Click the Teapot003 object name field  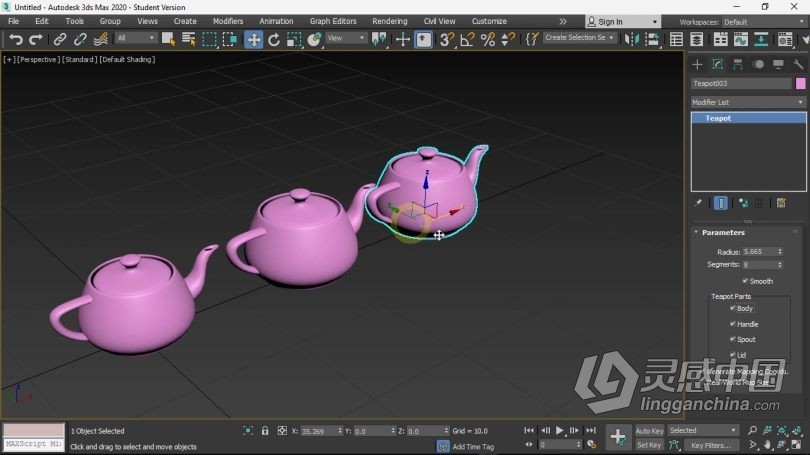[741, 84]
